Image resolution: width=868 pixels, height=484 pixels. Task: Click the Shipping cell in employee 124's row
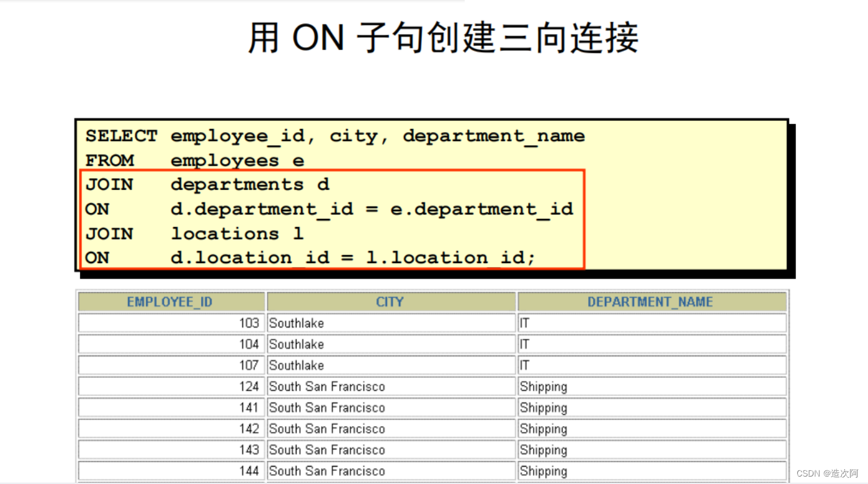coord(652,387)
